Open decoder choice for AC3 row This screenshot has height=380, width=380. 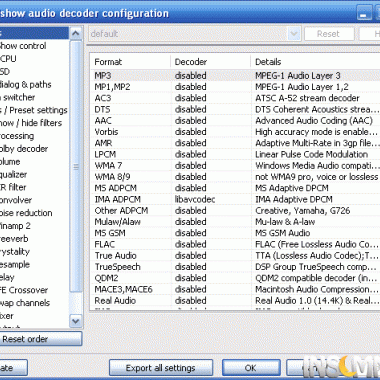(x=191, y=98)
